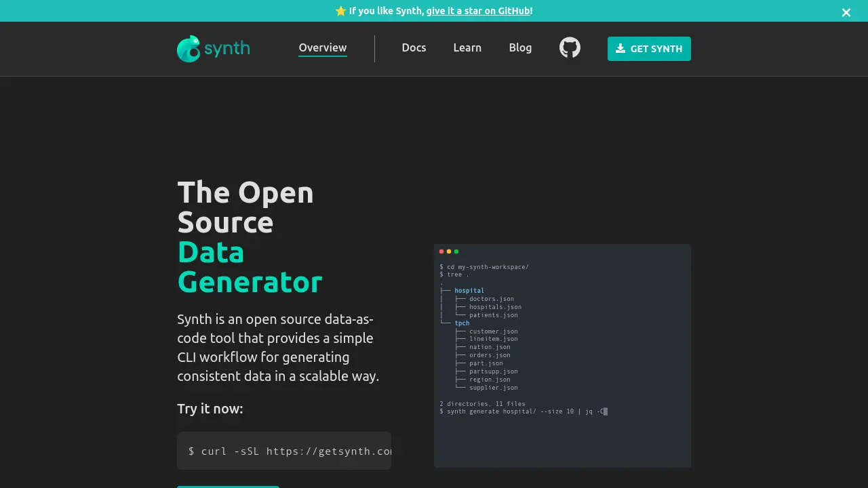Click the yellow terminal window dot

click(x=449, y=251)
